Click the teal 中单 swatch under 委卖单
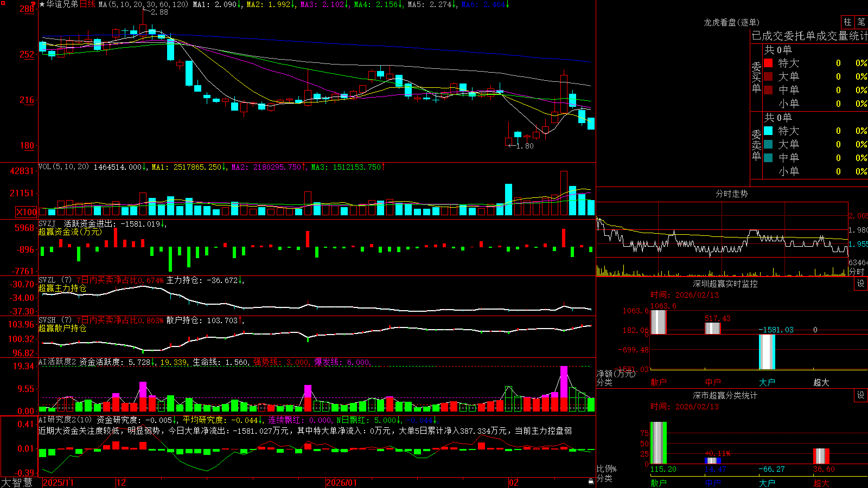 pos(768,158)
